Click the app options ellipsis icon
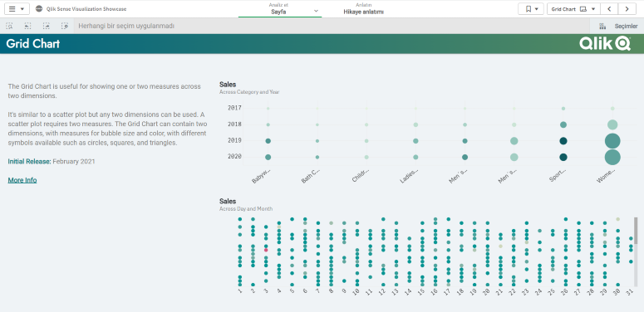644x312 pixels. point(39,8)
